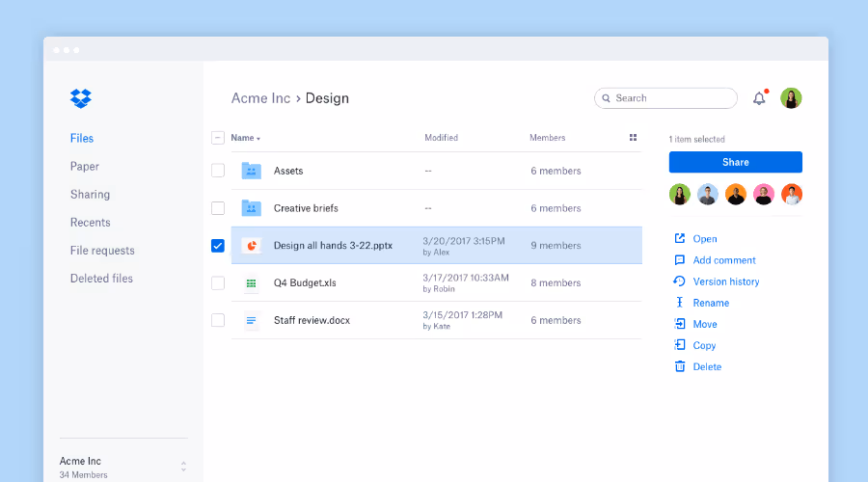Click the Copy action icon
Image resolution: width=868 pixels, height=482 pixels.
[x=680, y=345]
